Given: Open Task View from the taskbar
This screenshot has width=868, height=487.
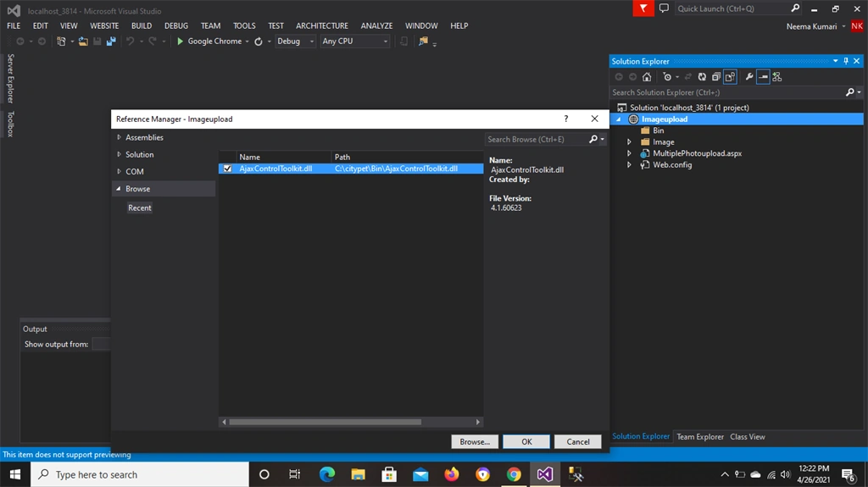Looking at the screenshot, I should click(x=295, y=474).
